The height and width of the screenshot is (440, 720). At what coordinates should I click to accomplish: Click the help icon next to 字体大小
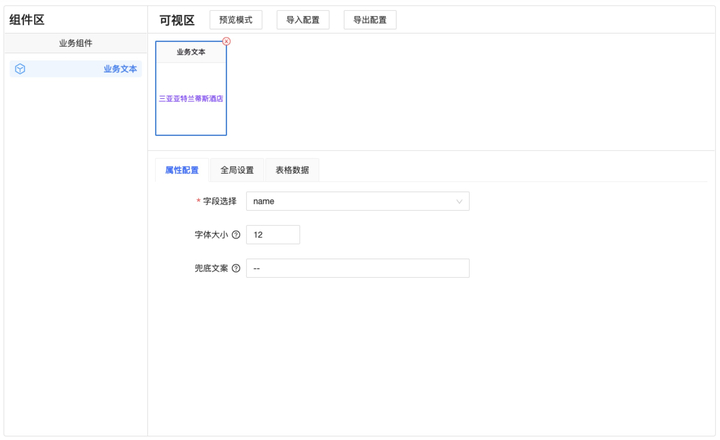[x=236, y=235]
